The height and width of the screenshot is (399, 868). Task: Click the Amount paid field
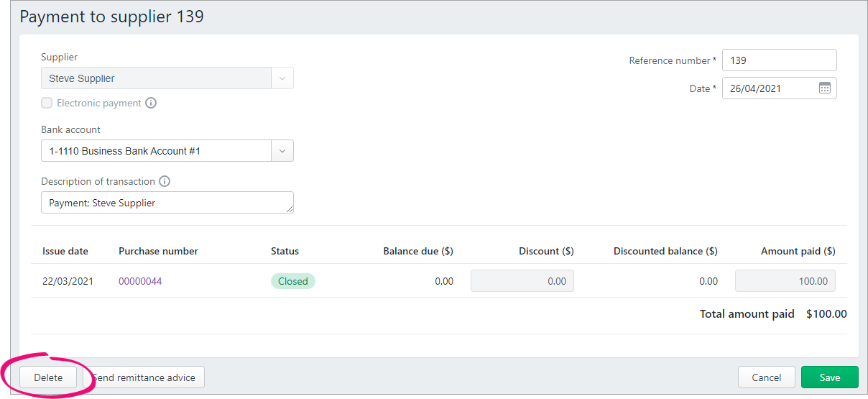(x=785, y=281)
